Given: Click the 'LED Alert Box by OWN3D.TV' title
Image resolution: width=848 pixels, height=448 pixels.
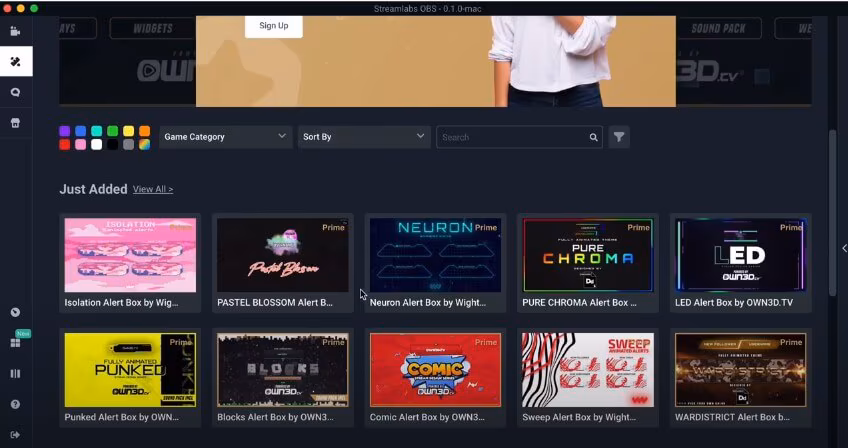Looking at the screenshot, I should click(734, 303).
